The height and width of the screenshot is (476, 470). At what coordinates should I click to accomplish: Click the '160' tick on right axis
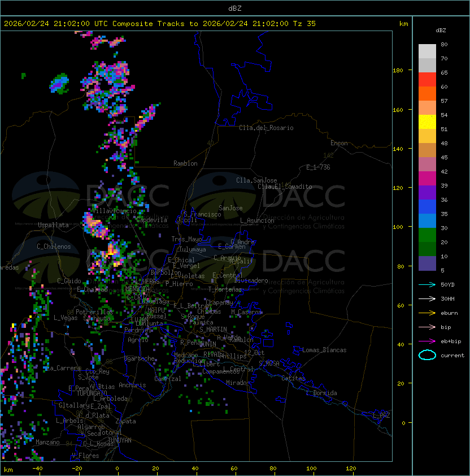[398, 110]
